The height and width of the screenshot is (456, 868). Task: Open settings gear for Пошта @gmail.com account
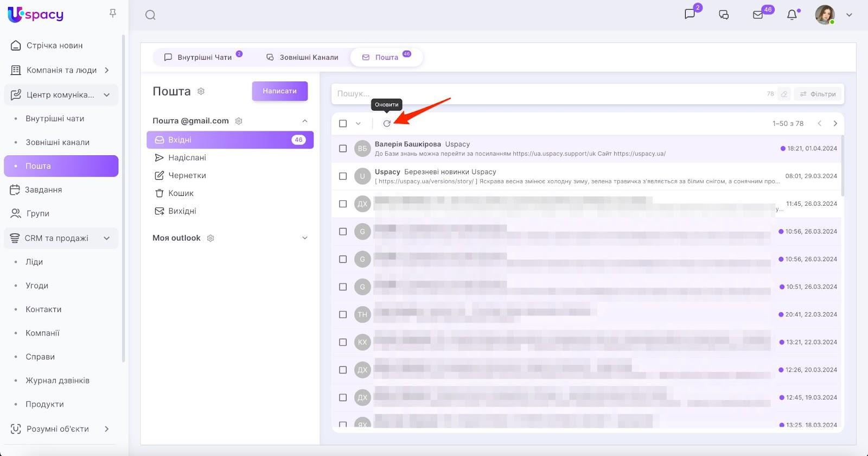click(x=239, y=121)
